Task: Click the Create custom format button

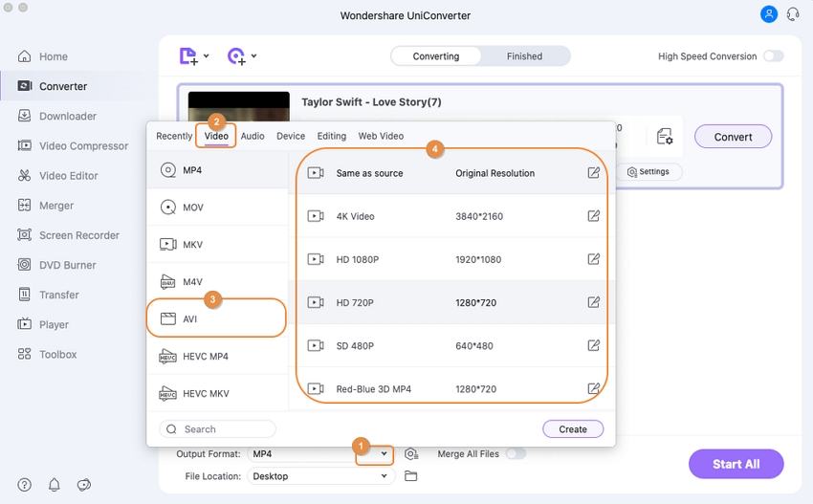Action: pos(573,429)
